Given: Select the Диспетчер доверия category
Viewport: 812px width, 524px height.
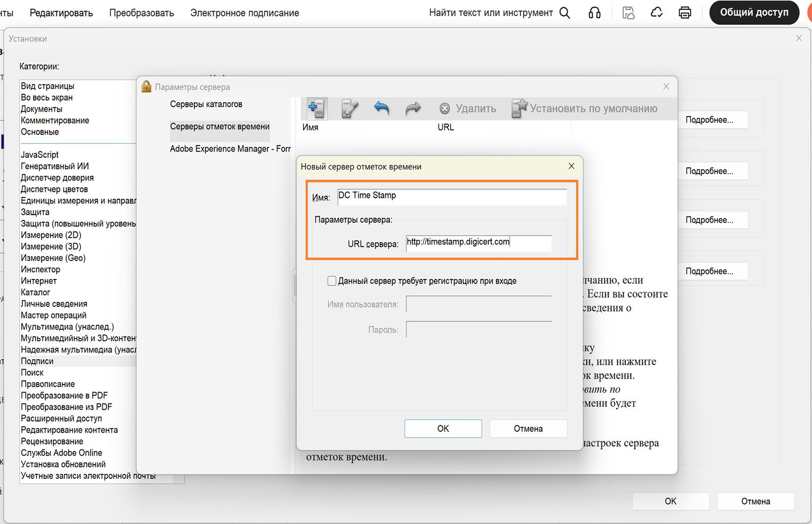Looking at the screenshot, I should 57,178.
